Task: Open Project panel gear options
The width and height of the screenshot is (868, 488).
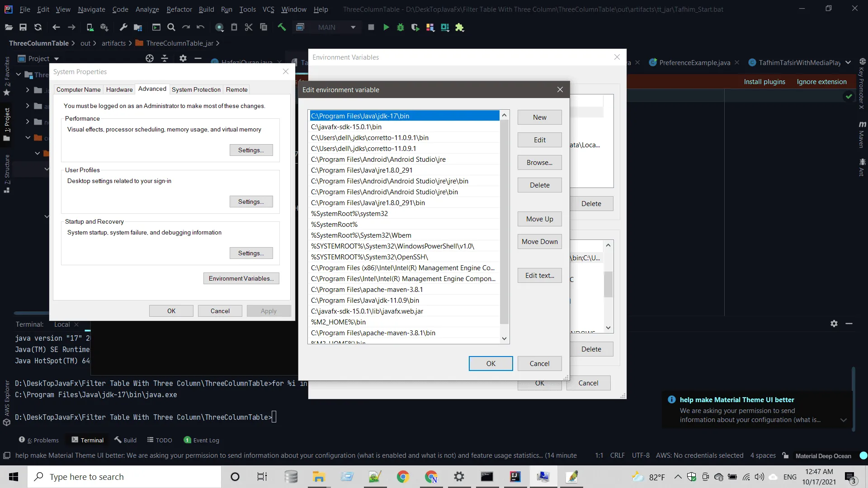Action: [x=183, y=58]
